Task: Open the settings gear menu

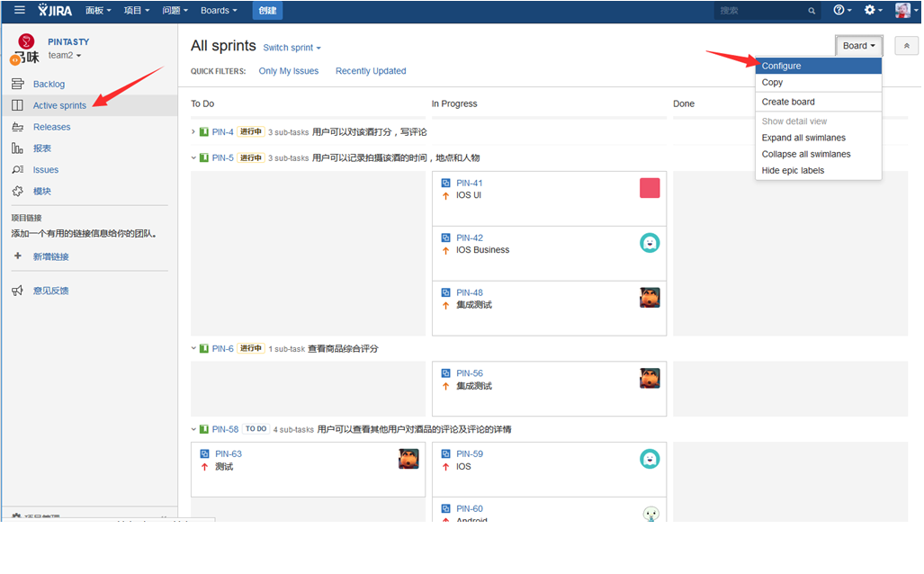Action: tap(870, 11)
